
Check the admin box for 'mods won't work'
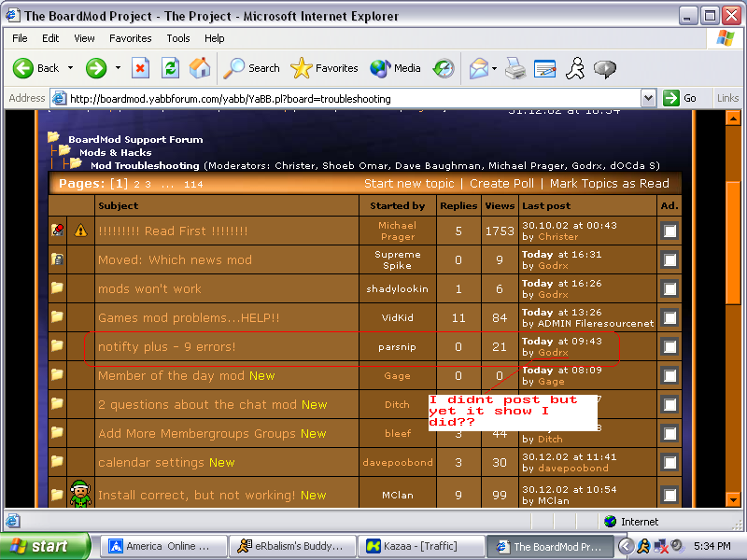pyautogui.click(x=669, y=288)
